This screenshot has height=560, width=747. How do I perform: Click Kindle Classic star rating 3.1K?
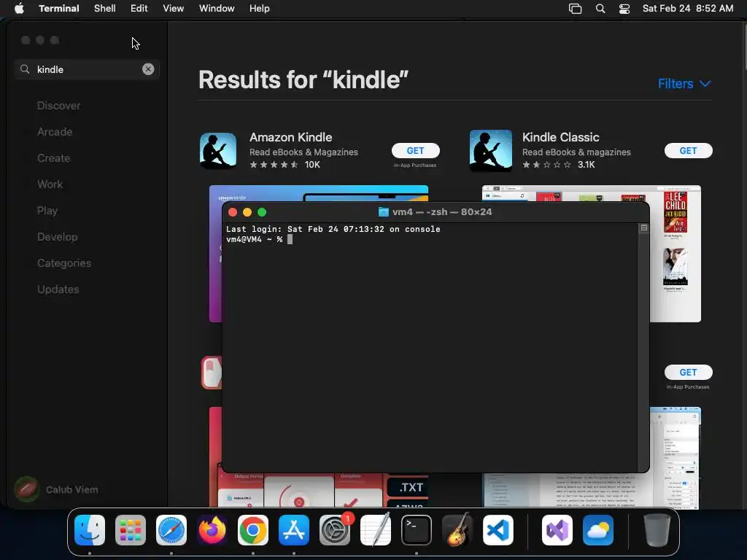(x=558, y=165)
